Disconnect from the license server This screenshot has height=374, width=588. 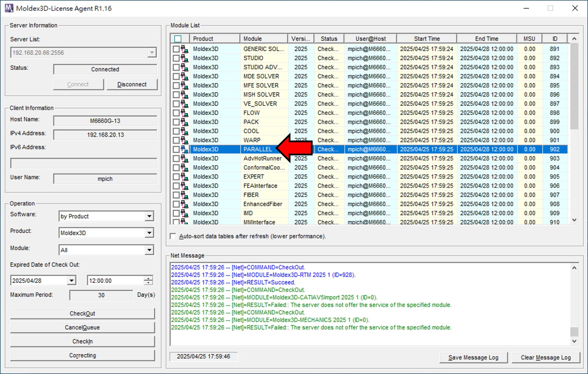pos(132,84)
